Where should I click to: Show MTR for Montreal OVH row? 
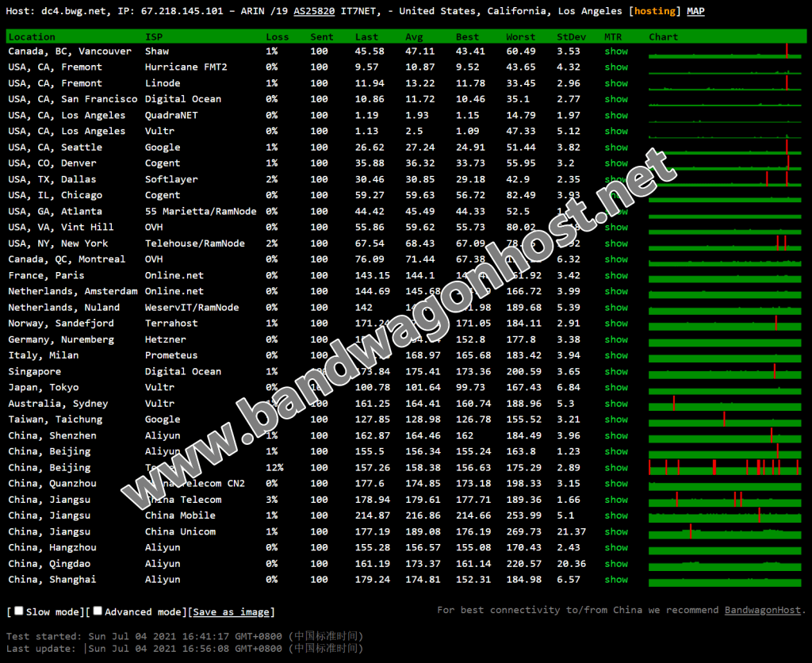[x=616, y=259]
